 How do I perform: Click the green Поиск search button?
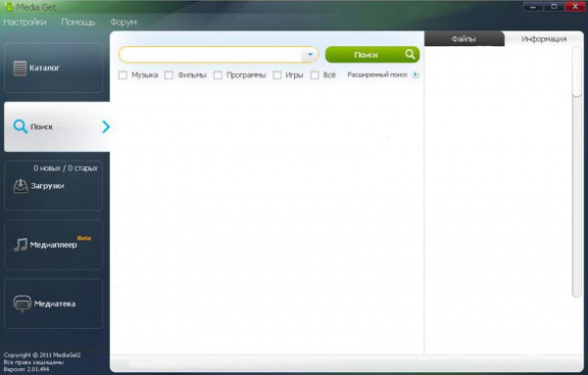(372, 55)
